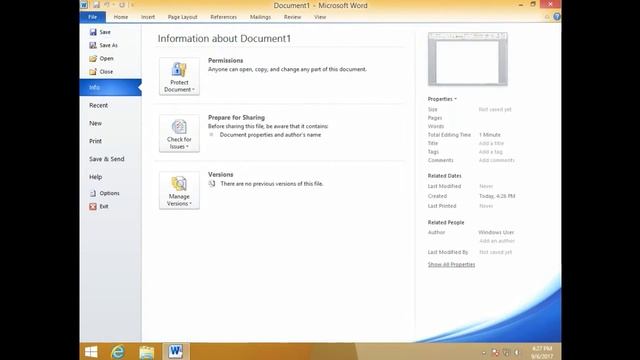Image resolution: width=640 pixels, height=360 pixels.
Task: Open the Manage Versions dropdown
Action: [179, 191]
